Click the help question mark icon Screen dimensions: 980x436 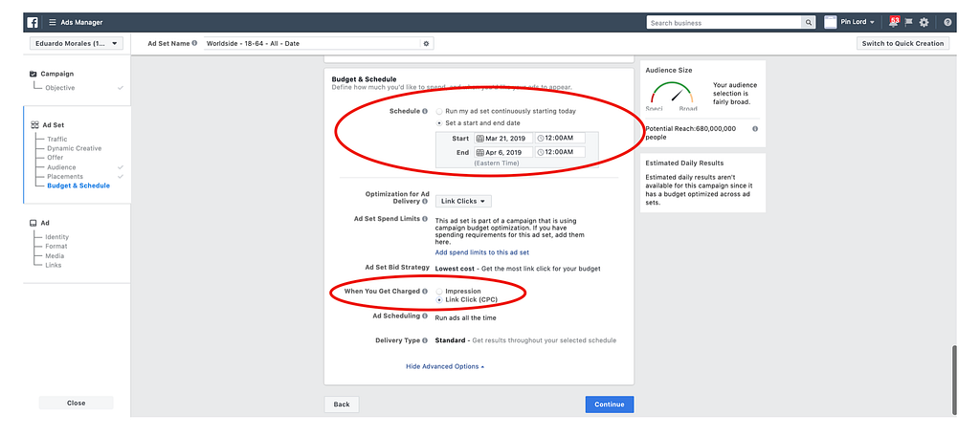point(947,23)
